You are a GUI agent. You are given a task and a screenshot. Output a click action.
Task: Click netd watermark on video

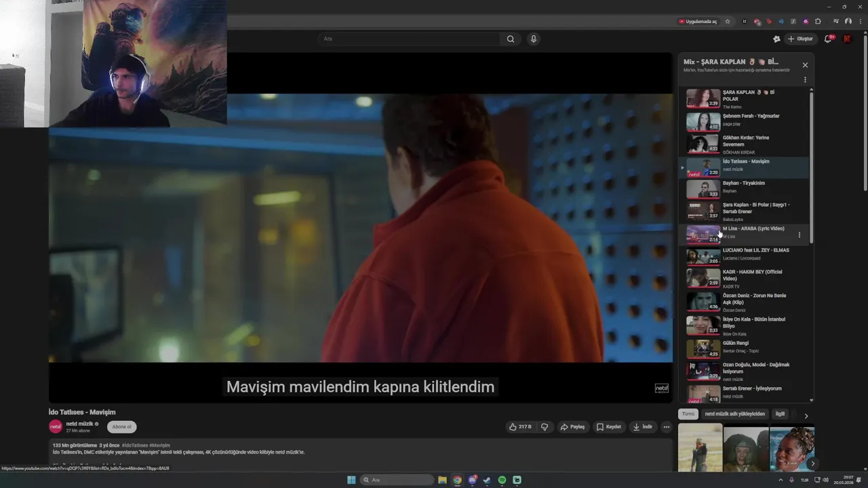tap(661, 388)
